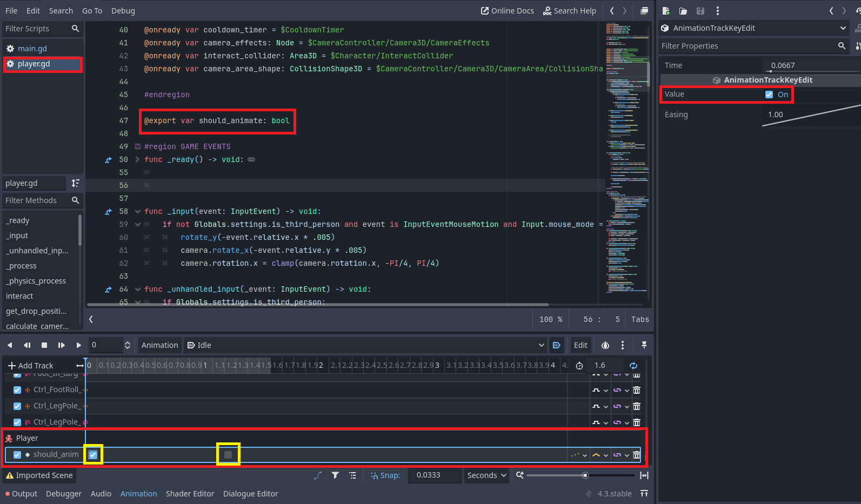Open the Search menu
The width and height of the screenshot is (861, 504).
pos(61,11)
